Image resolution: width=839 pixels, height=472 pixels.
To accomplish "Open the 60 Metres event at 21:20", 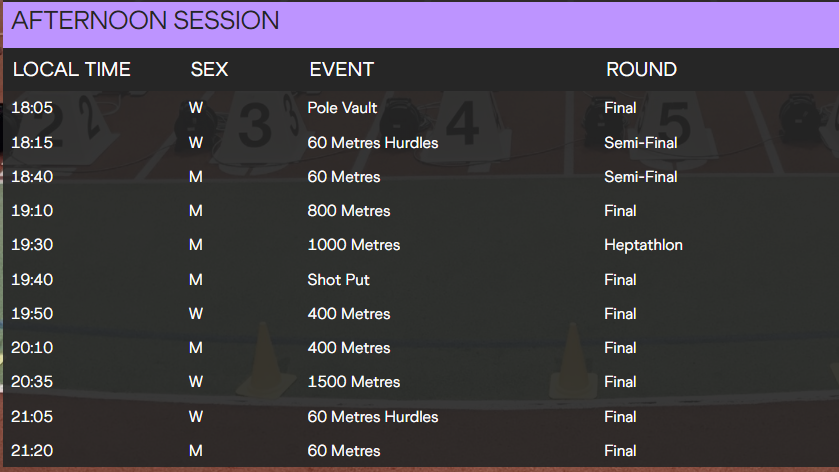I will coord(344,451).
